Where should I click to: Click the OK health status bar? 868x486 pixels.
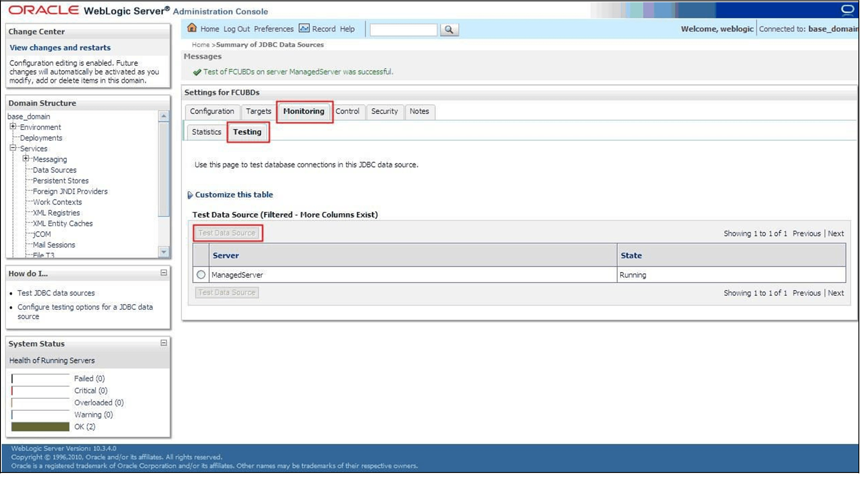(40, 426)
